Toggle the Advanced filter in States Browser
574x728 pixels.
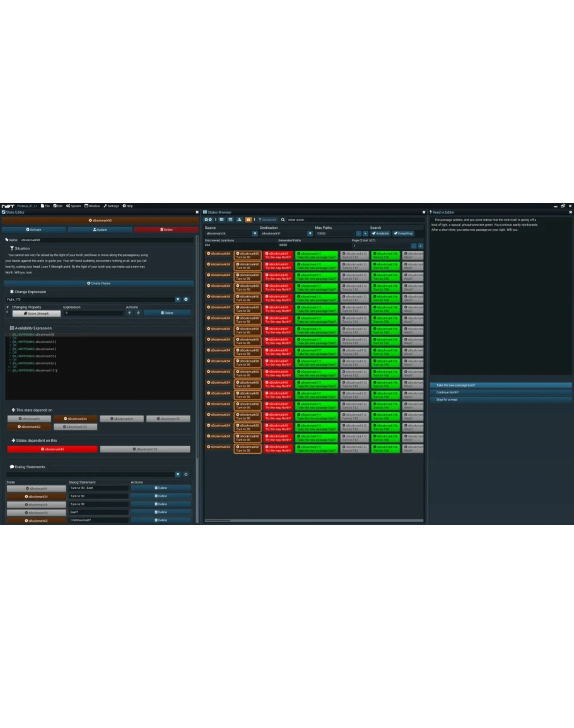267,220
